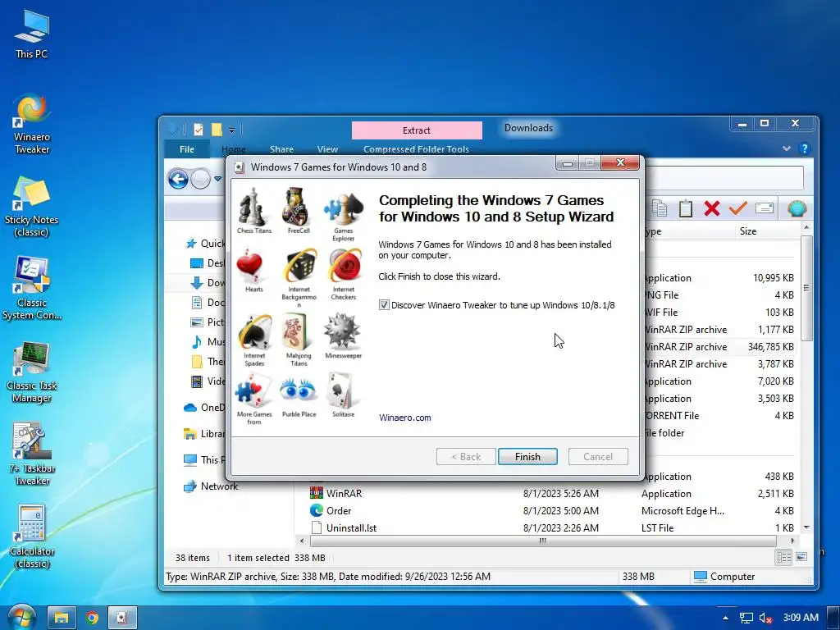Click the Internet Checkers icon
Screen dimensions: 840x630
(345, 267)
